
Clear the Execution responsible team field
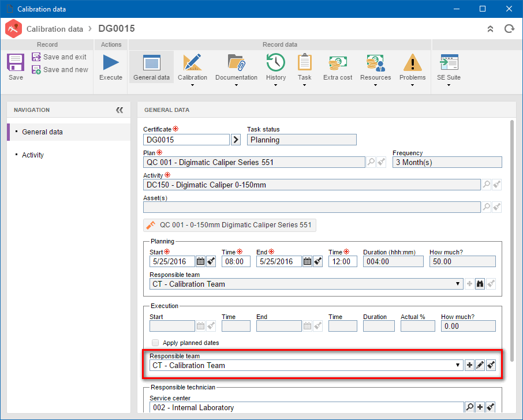pyautogui.click(x=491, y=365)
